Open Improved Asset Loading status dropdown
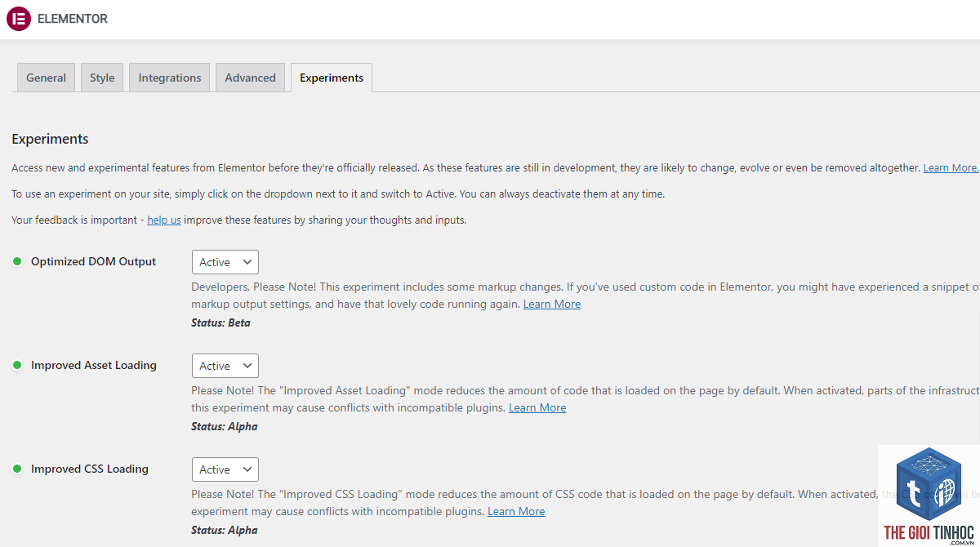The width and height of the screenshot is (980, 547). pos(225,366)
